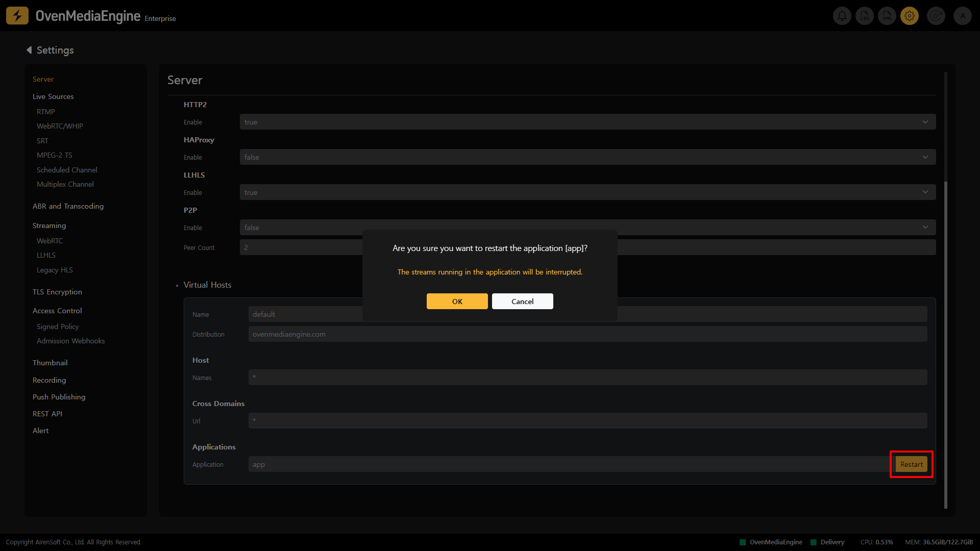Image resolution: width=980 pixels, height=551 pixels.
Task: Confirm restart with the OK button
Action: click(x=457, y=302)
